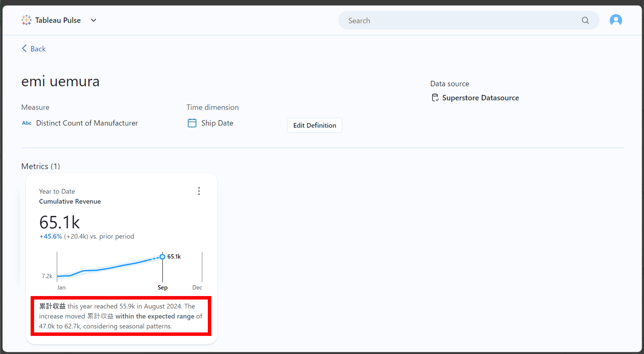Click the Sep axis label on chart
Image resolution: width=644 pixels, height=354 pixels.
tap(163, 288)
